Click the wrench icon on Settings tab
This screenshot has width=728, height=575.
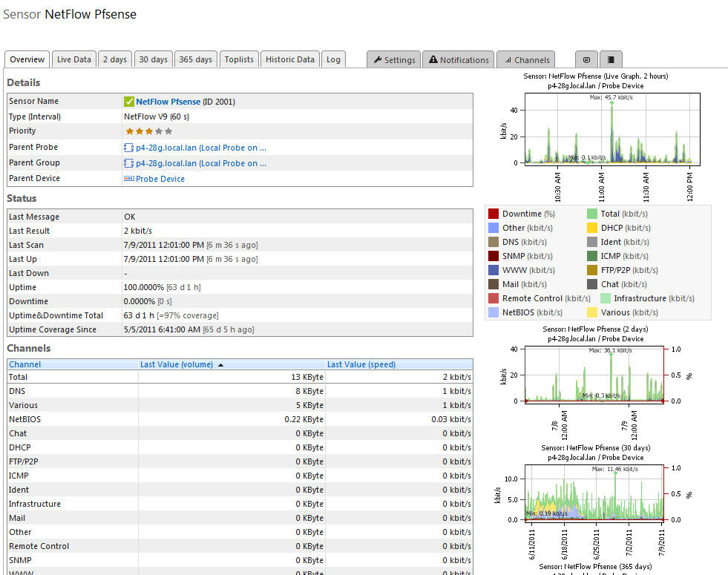click(378, 60)
